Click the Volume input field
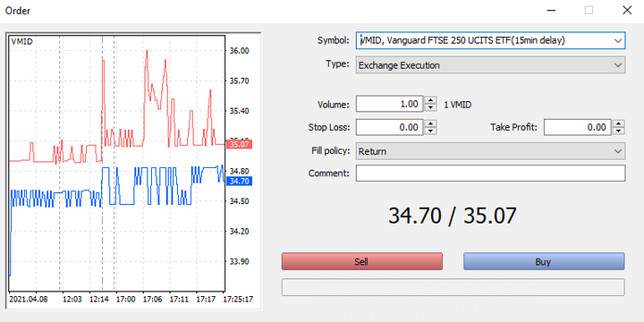The height and width of the screenshot is (322, 644). (x=389, y=104)
